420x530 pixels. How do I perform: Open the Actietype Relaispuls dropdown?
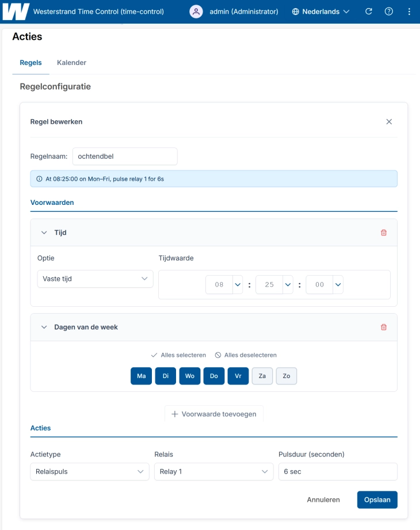tap(90, 471)
